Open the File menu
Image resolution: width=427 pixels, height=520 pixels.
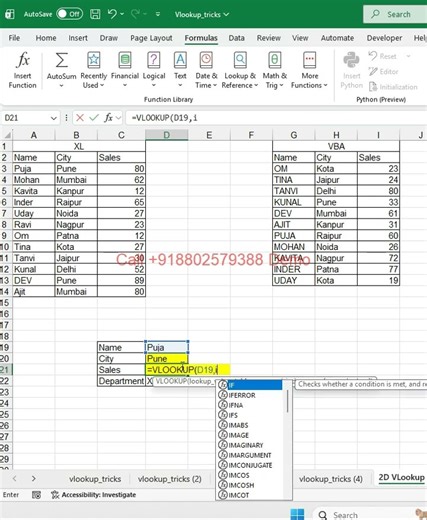(14, 38)
